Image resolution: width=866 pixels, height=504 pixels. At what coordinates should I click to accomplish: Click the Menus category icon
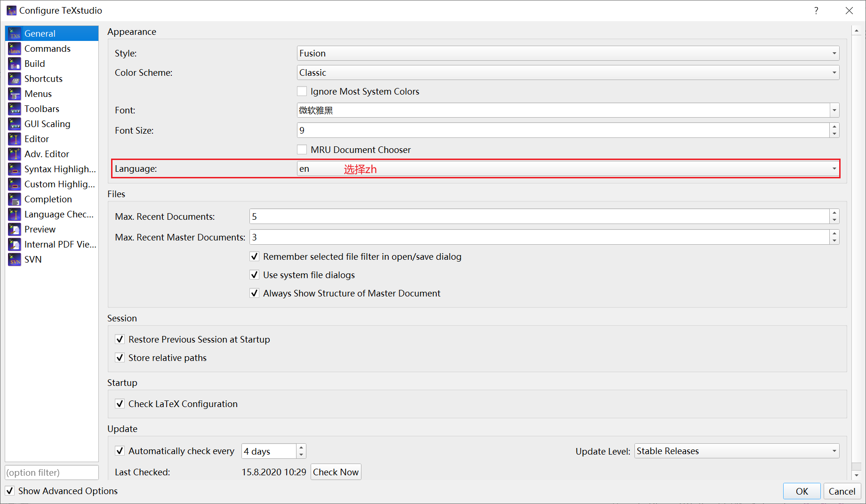(x=15, y=94)
